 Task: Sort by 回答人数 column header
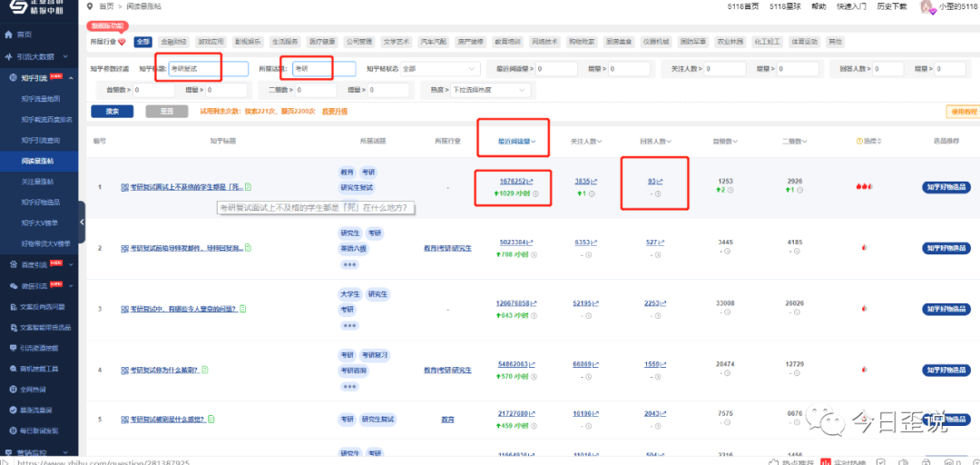tap(655, 142)
